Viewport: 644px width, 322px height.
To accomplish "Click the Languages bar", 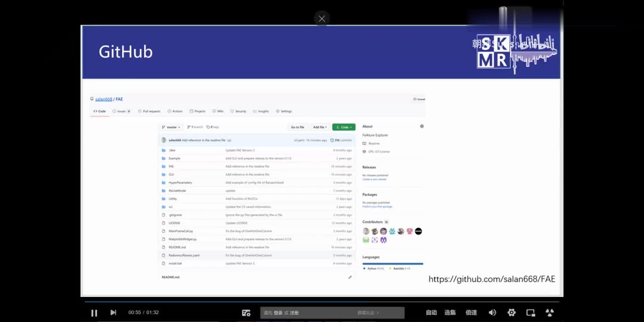I will pyautogui.click(x=393, y=264).
